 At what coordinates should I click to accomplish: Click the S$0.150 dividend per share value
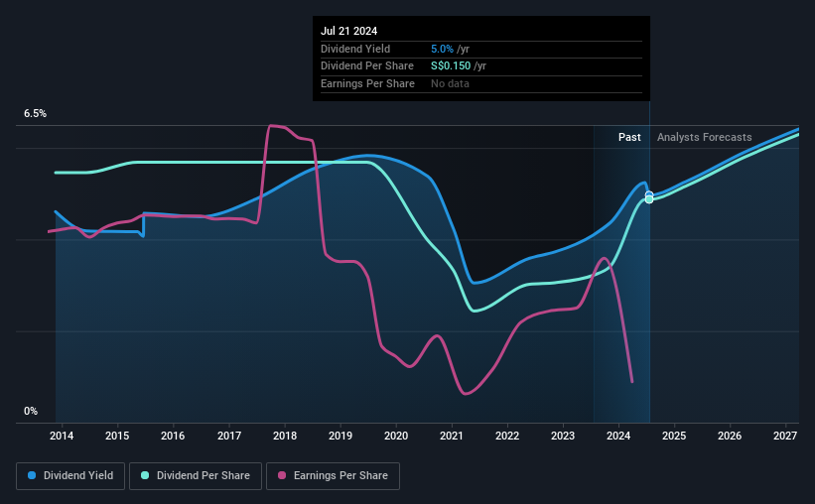[x=451, y=66]
